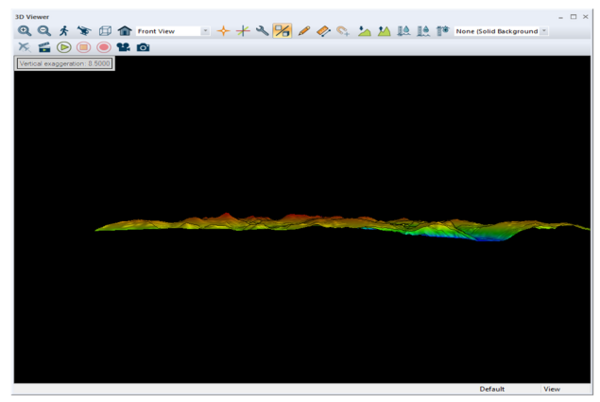Capture a screenshot with the camera icon

[143, 47]
